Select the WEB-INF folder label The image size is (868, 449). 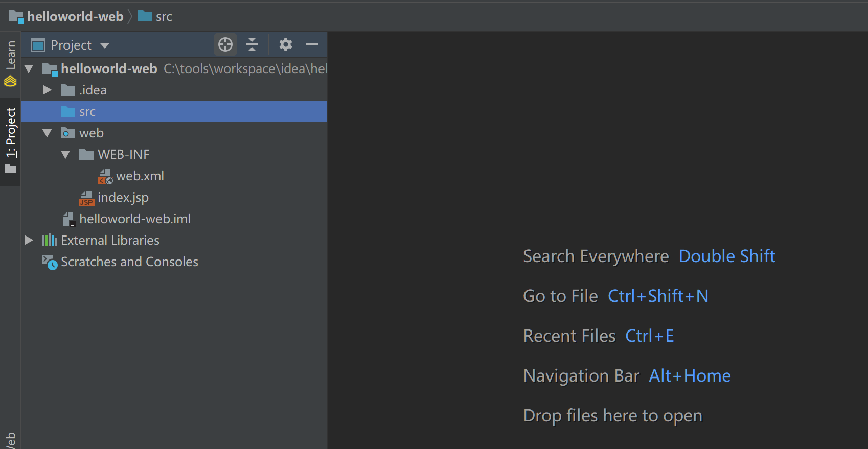pyautogui.click(x=124, y=154)
